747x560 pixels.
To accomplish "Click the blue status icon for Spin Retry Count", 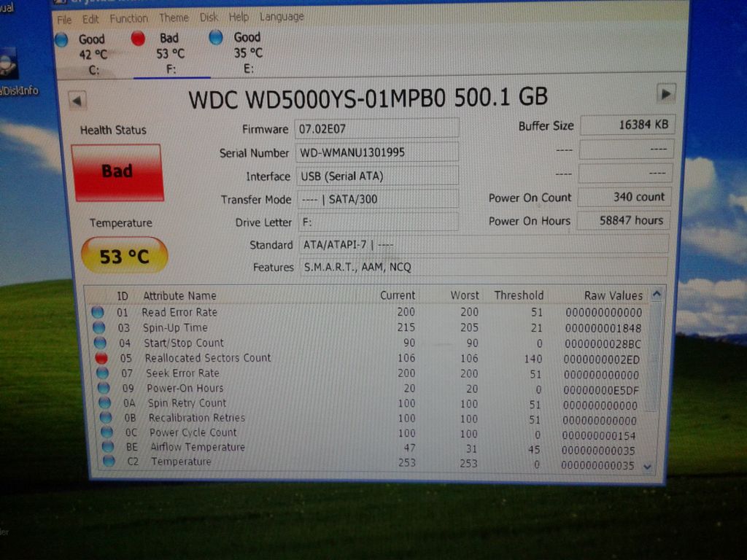I will point(105,402).
